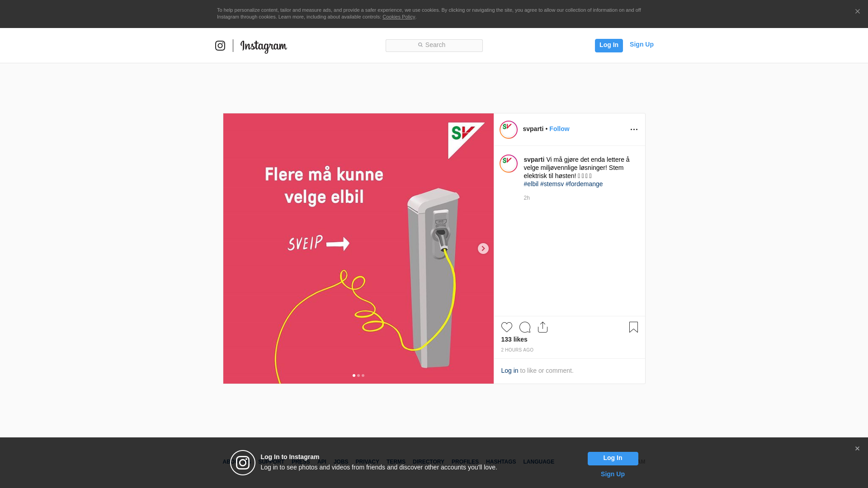868x488 pixels.
Task: Open the PRIVACY footer link
Action: click(367, 462)
